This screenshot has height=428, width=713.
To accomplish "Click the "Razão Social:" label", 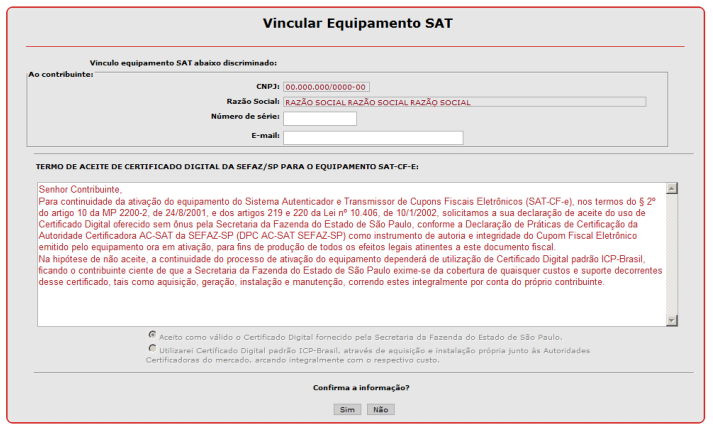I will [253, 101].
